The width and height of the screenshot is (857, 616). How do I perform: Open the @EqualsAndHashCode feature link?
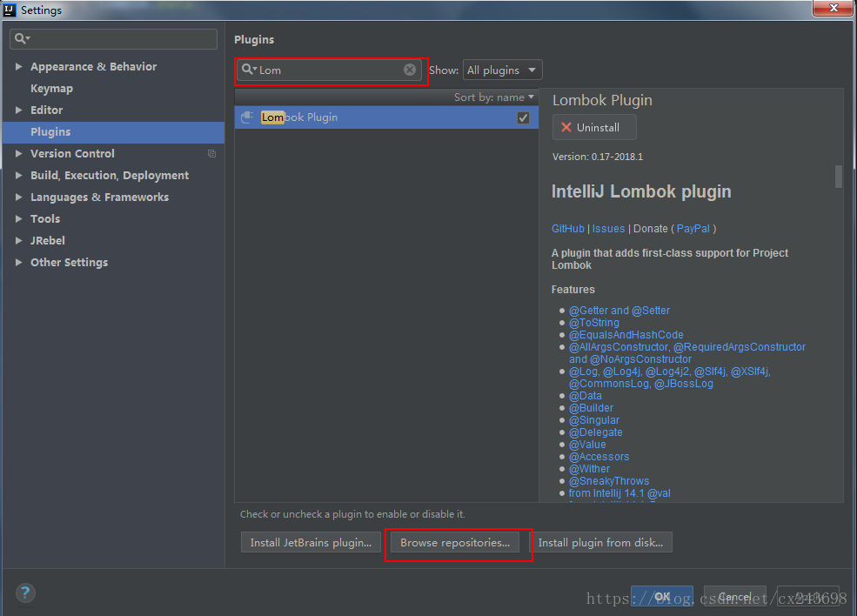coord(626,334)
